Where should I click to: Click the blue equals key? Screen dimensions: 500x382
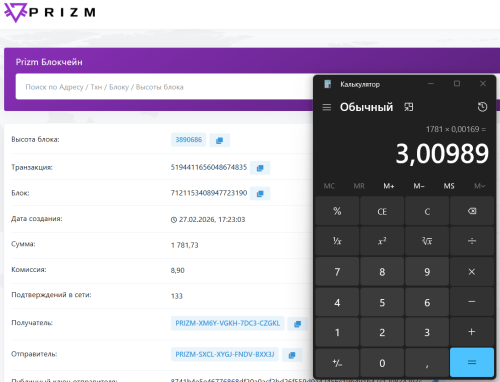click(x=472, y=362)
